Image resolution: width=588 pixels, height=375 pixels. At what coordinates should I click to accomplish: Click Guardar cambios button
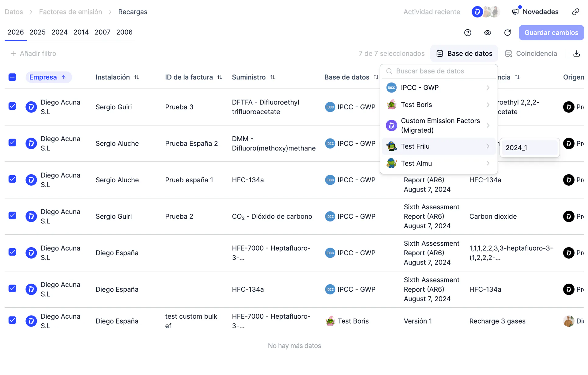[x=551, y=33]
